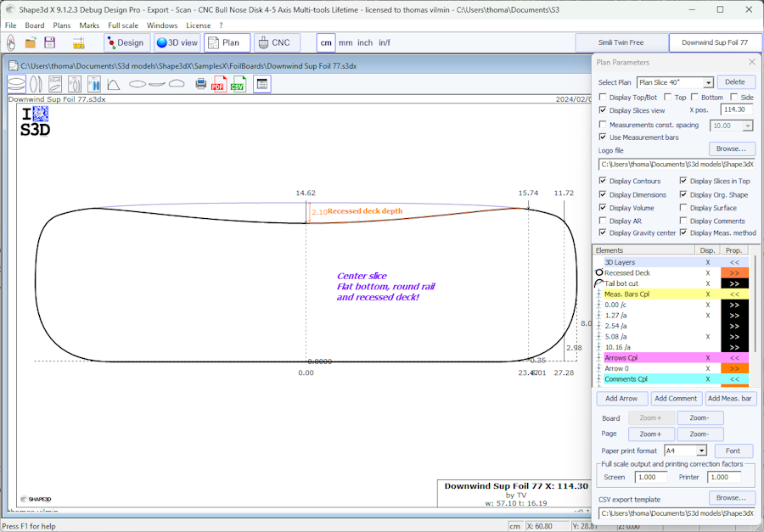The height and width of the screenshot is (532, 764).
Task: Open the Select Plan dropdown
Action: 708,83
